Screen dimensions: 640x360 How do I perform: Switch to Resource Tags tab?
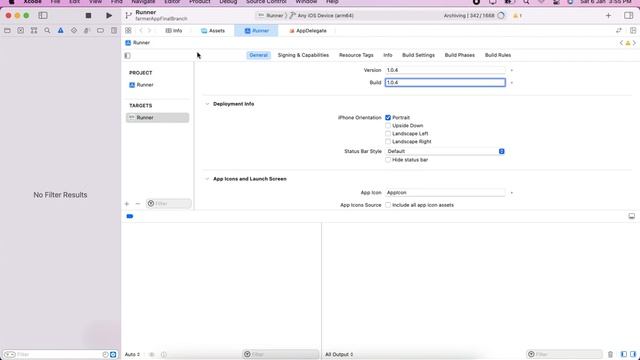pyautogui.click(x=356, y=55)
